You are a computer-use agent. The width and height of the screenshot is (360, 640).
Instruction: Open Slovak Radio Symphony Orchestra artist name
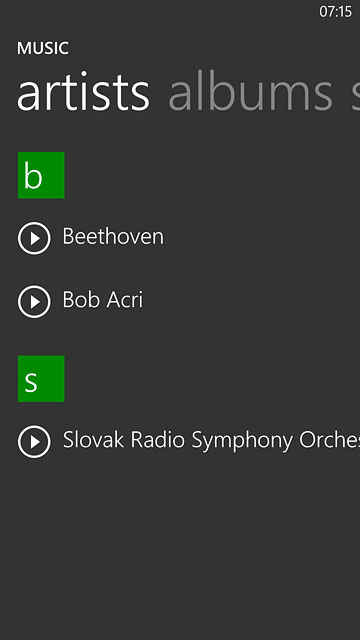(211, 441)
